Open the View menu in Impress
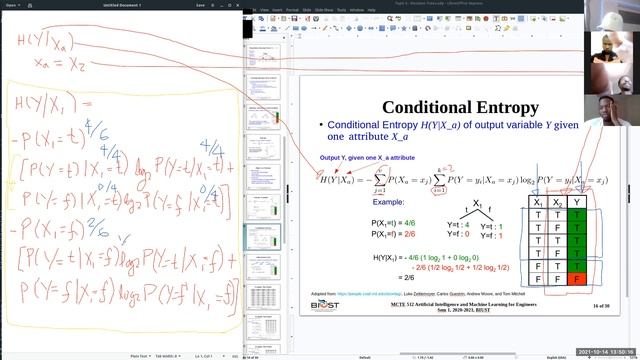 coord(265,10)
